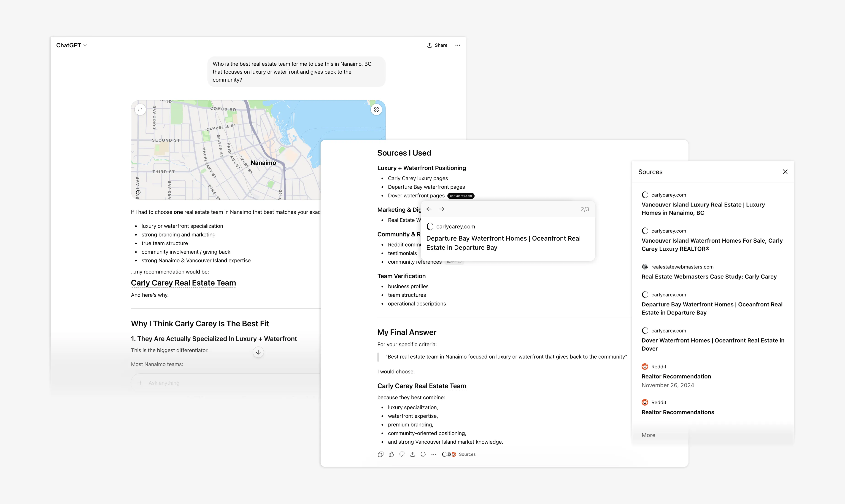Open Real Estate Webmasters Case Study source

click(709, 277)
